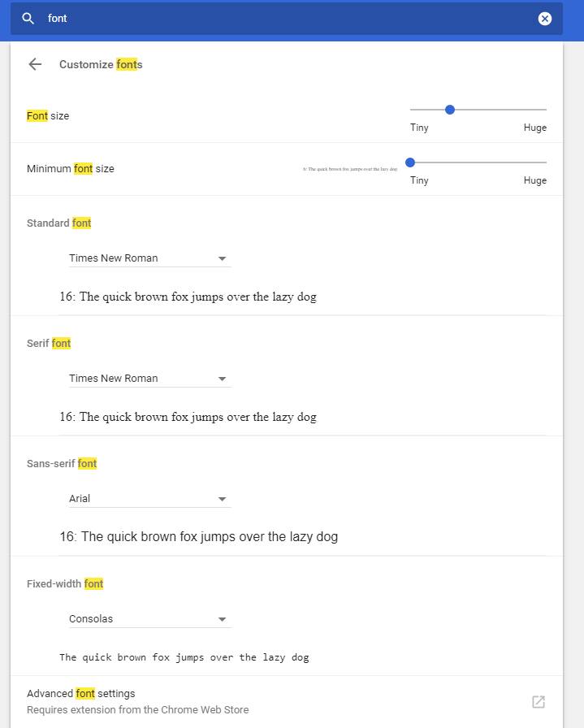Screen dimensions: 584x728
Task: Open Advanced font settings external link icon
Action: click(539, 701)
